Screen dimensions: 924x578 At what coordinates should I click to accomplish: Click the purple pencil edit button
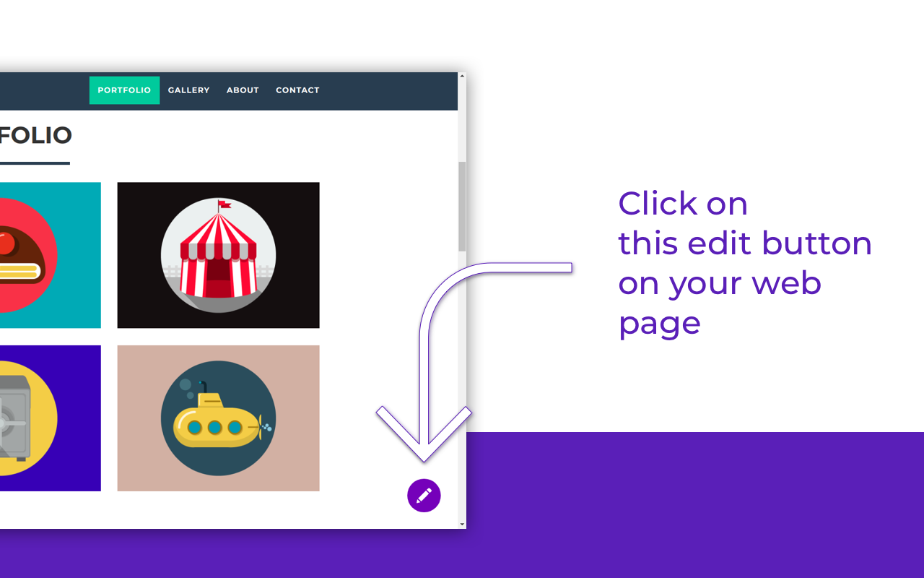pos(424,496)
